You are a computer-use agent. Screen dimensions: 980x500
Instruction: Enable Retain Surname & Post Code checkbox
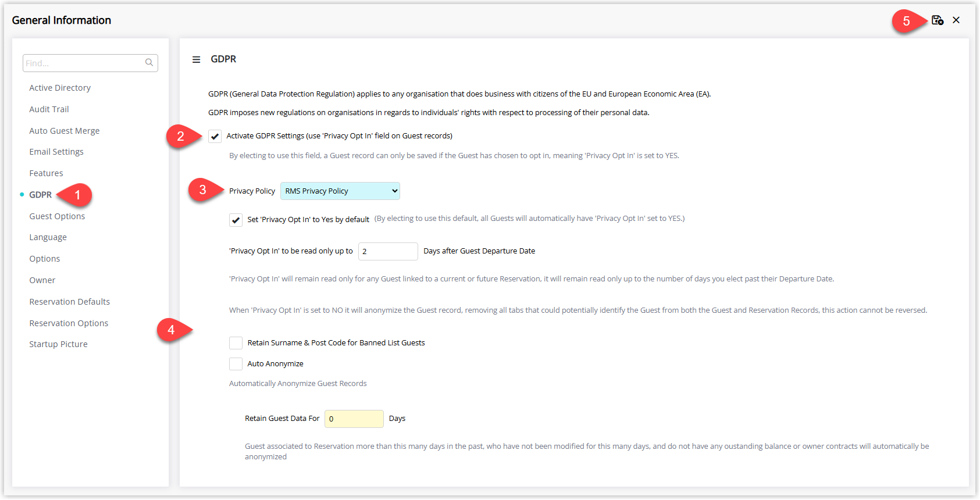point(236,343)
